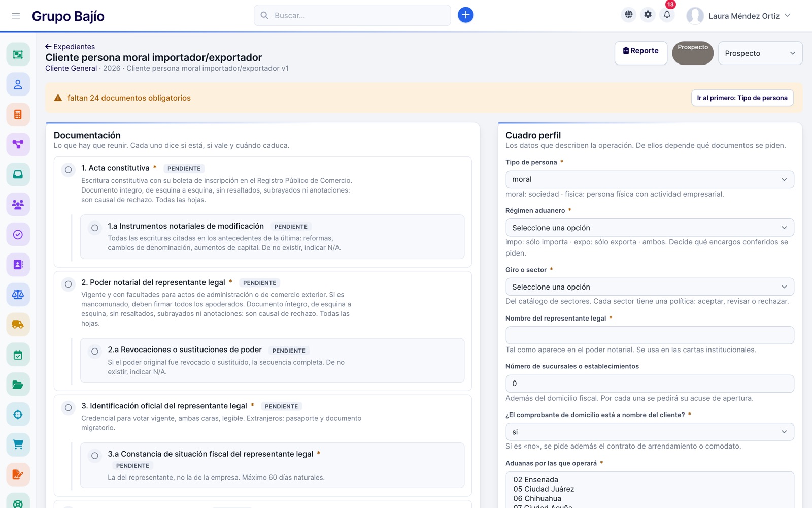Open the people group sidebar icon
The width and height of the screenshot is (812, 508).
point(18,204)
